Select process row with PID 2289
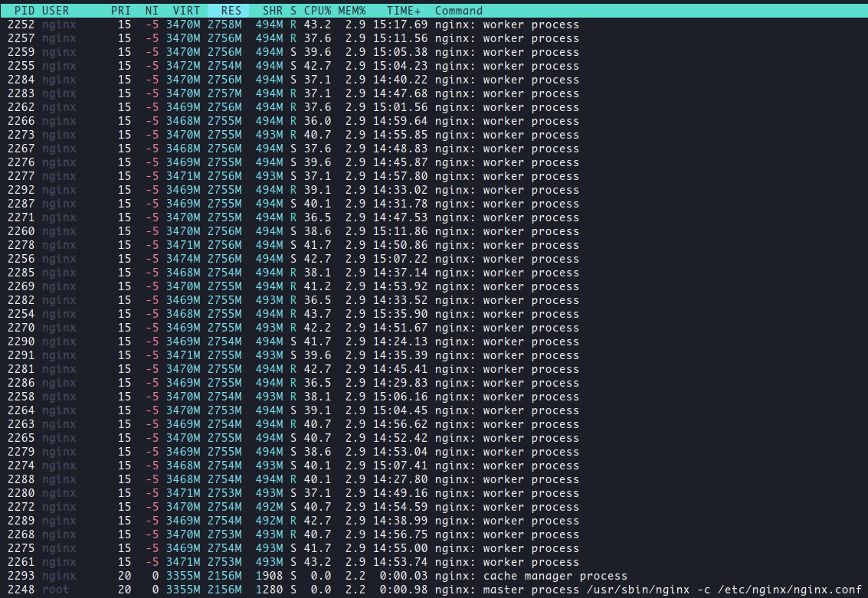 click(434, 521)
